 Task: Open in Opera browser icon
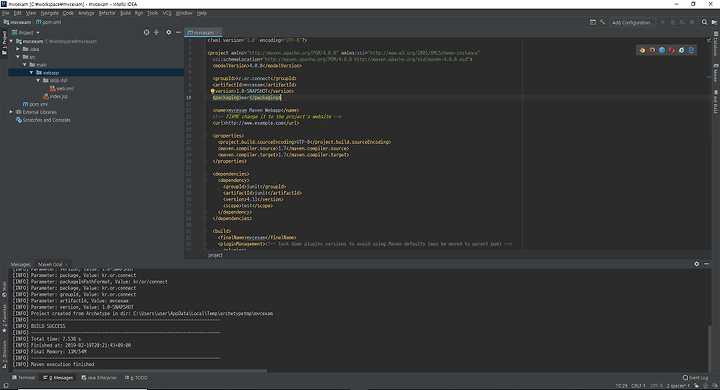[672, 50]
